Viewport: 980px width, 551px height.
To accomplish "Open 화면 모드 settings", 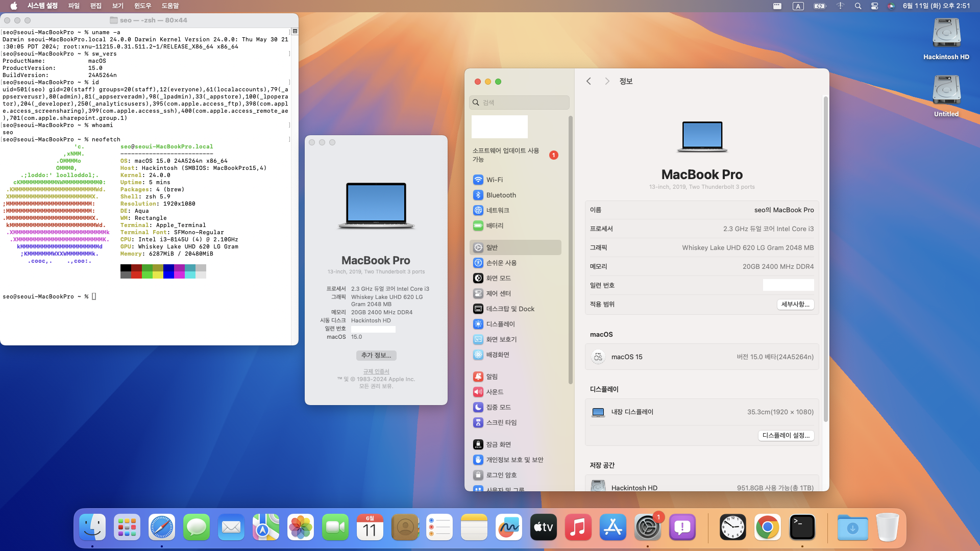I will 516,278.
